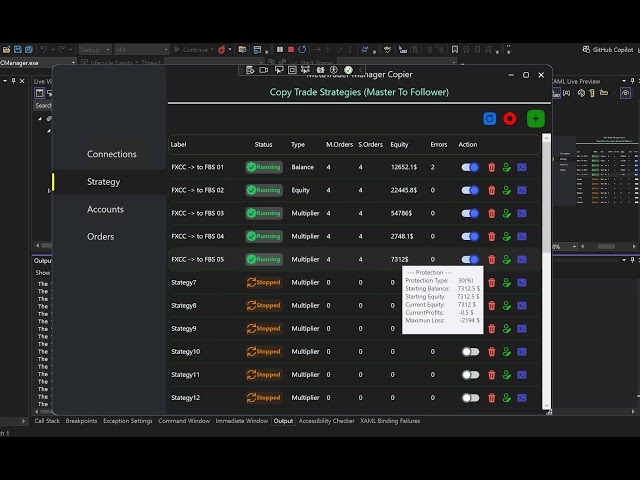Click equity value 12652.1$
Screen dimensions: 640x480
tap(404, 167)
